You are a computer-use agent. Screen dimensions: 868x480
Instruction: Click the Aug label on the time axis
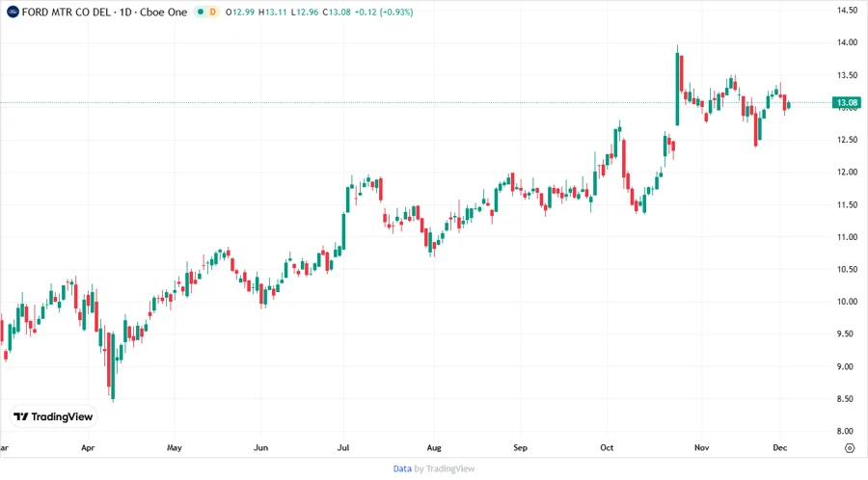(434, 447)
